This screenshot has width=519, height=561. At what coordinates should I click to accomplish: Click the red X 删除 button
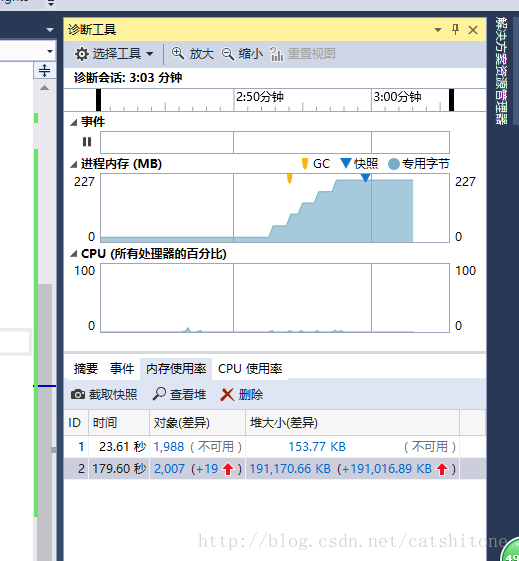pyautogui.click(x=242, y=395)
